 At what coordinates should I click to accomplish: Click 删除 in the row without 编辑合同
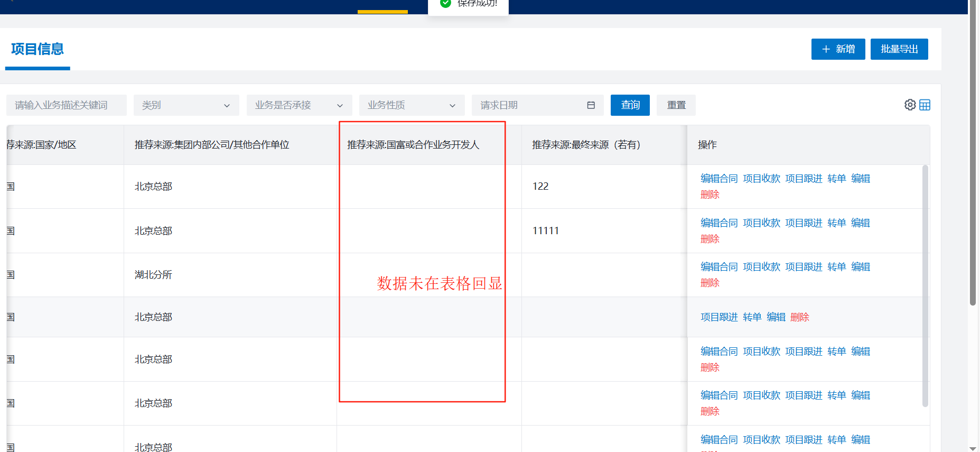pyautogui.click(x=800, y=317)
